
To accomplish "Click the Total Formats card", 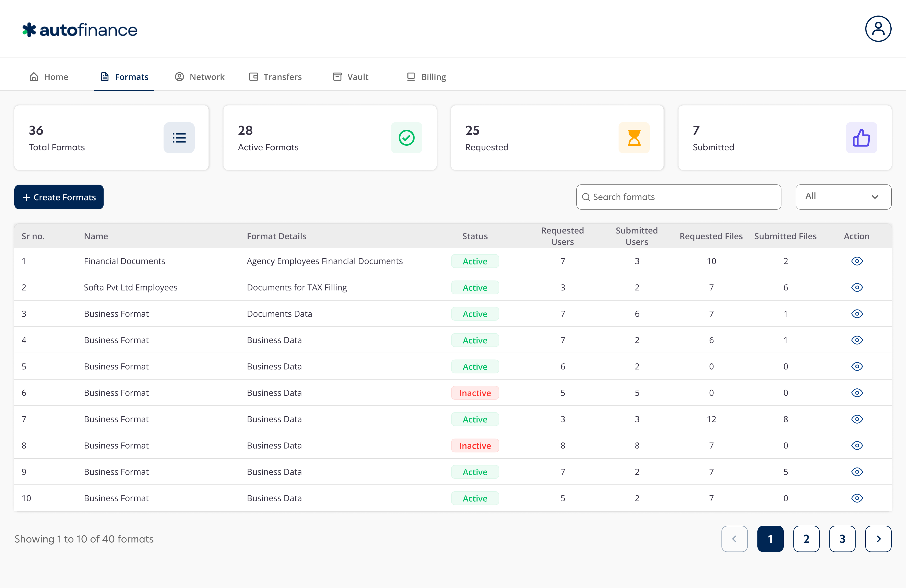I will tap(111, 138).
